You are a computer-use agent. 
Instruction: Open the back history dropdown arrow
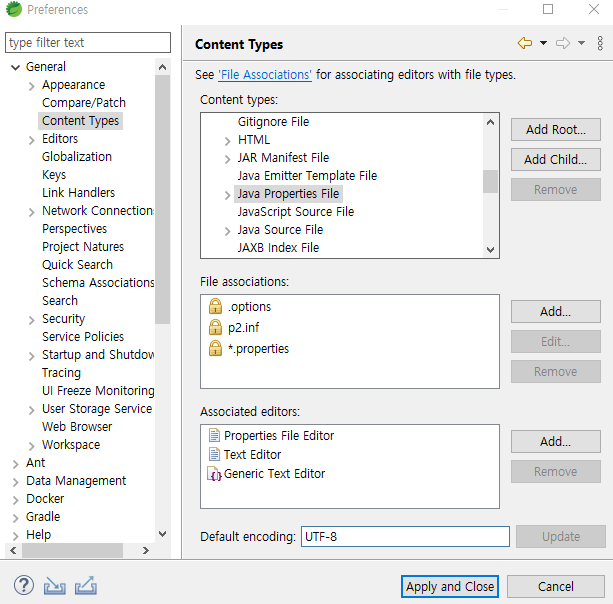[x=543, y=43]
